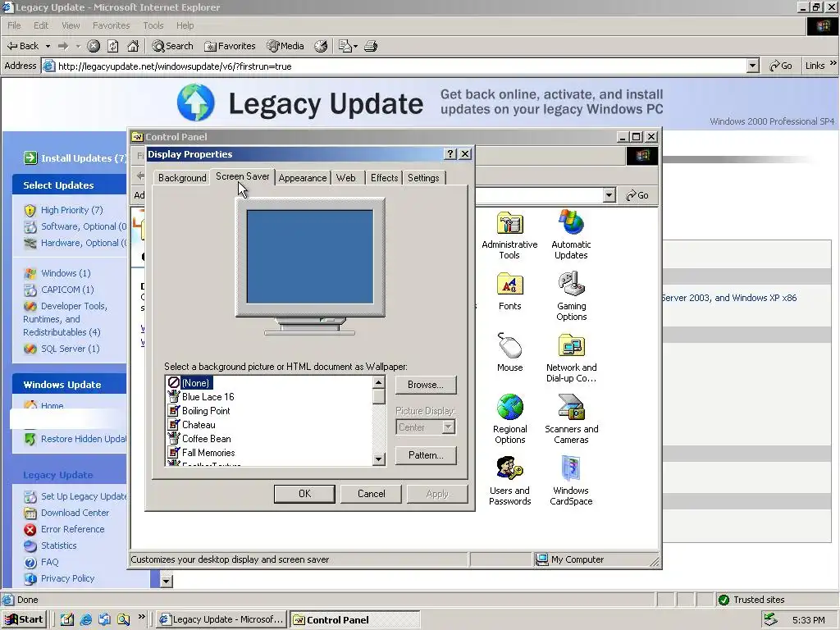Switch to the Appearance tab
Screen dimensions: 840x630
pos(303,178)
